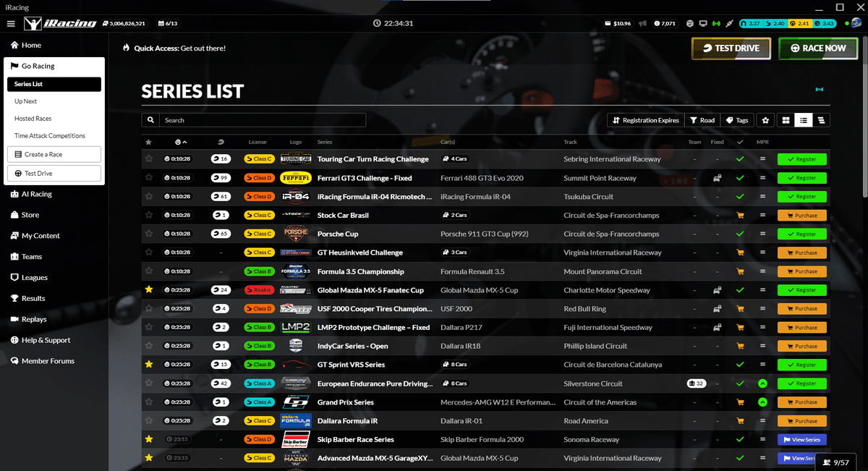Open the updates package icon

690,23
